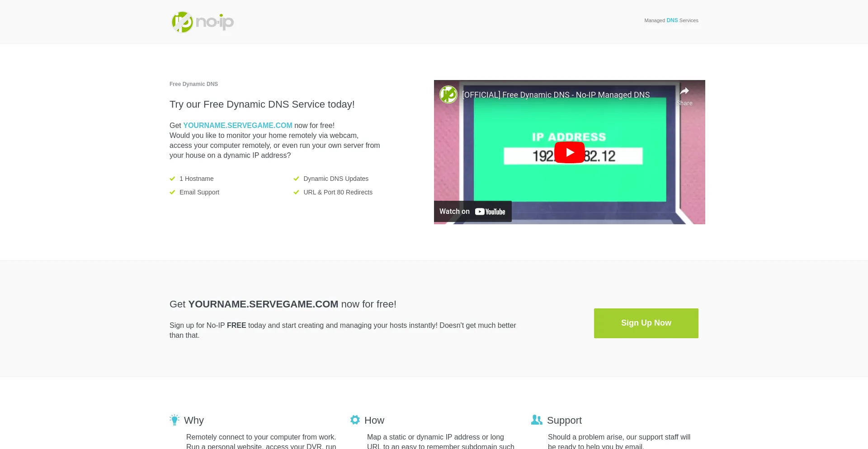This screenshot has height=449, width=868.
Task: Click the No-IP logo in header
Action: 203,22
